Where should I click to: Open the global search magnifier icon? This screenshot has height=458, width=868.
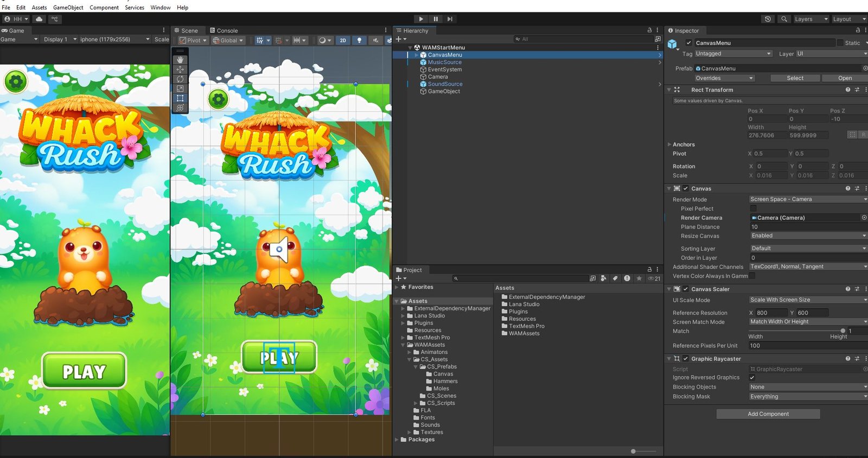pyautogui.click(x=784, y=19)
